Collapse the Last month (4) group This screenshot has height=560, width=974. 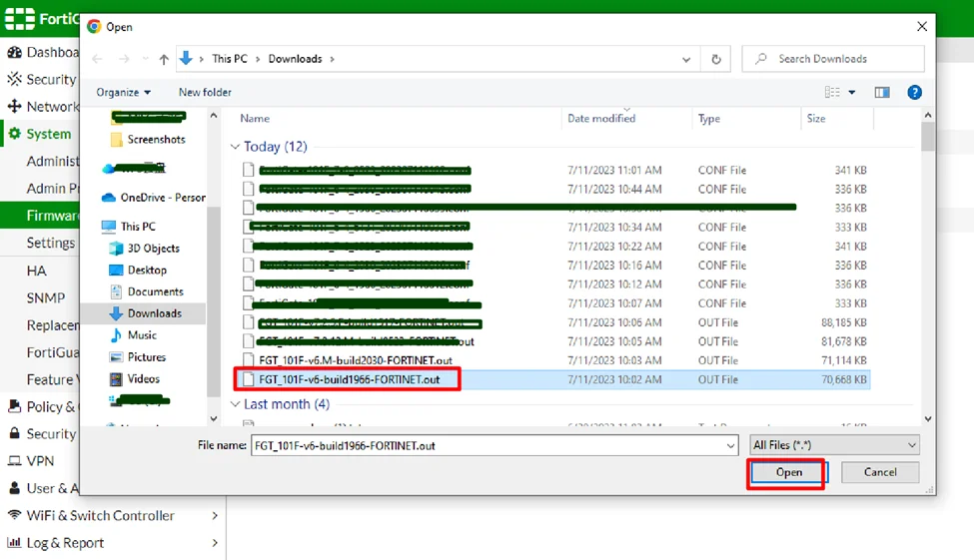pyautogui.click(x=235, y=404)
